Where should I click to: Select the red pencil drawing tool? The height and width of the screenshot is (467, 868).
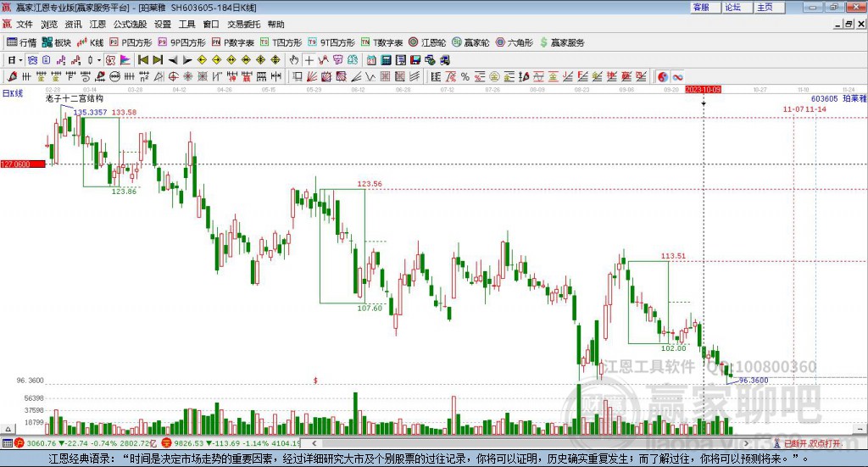(x=12, y=77)
